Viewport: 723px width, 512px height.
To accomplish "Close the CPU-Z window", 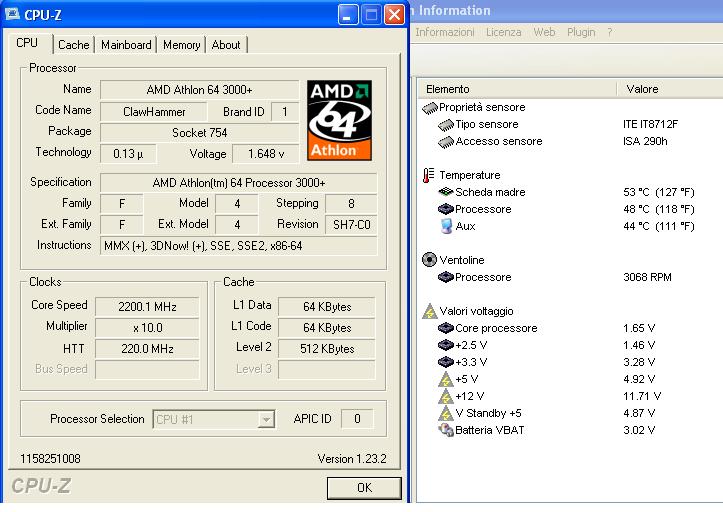I will point(394,15).
